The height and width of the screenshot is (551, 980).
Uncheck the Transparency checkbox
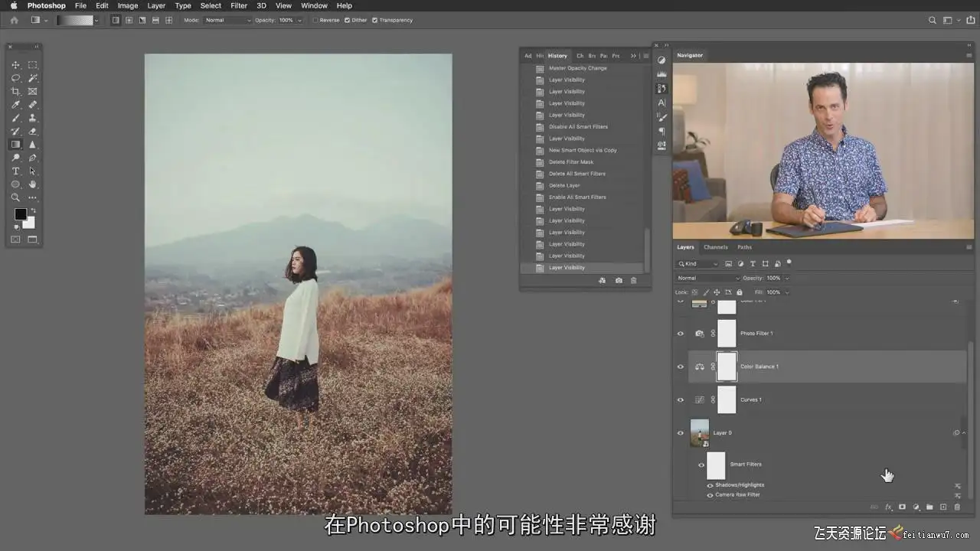coord(374,20)
